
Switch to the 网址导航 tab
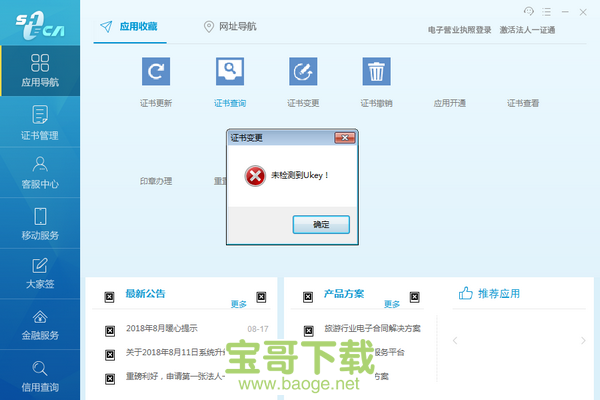pyautogui.click(x=230, y=27)
